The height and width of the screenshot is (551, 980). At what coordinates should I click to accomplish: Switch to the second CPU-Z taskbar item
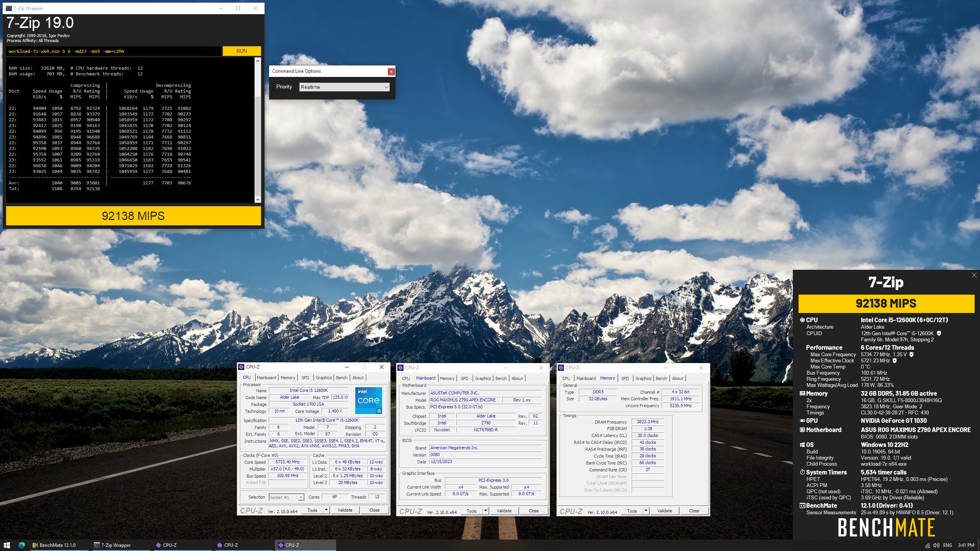point(244,545)
